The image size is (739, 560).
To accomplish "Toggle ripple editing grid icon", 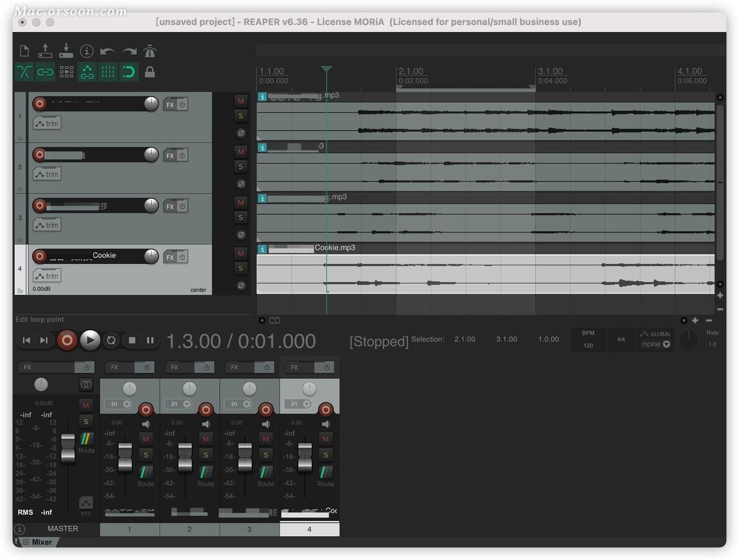I will [66, 72].
